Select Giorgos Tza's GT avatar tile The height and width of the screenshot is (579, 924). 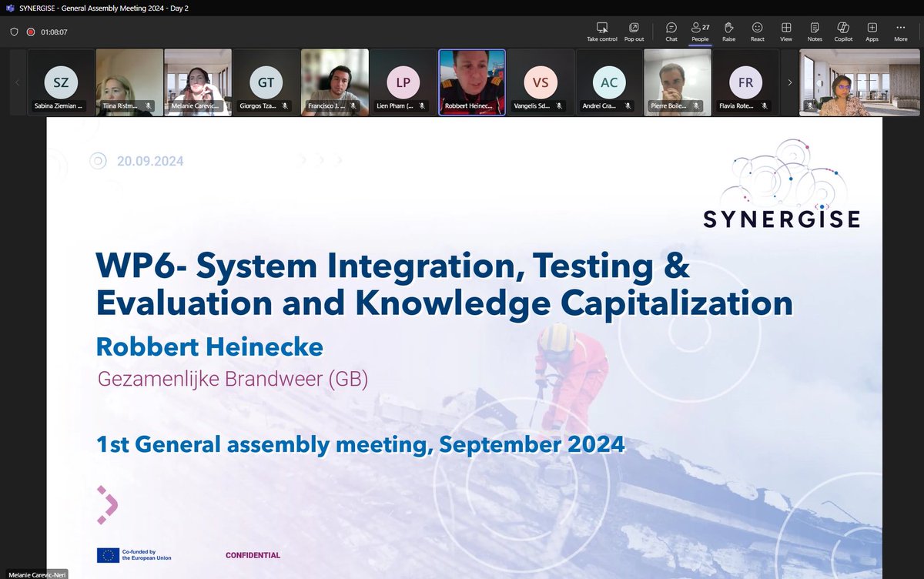click(266, 82)
